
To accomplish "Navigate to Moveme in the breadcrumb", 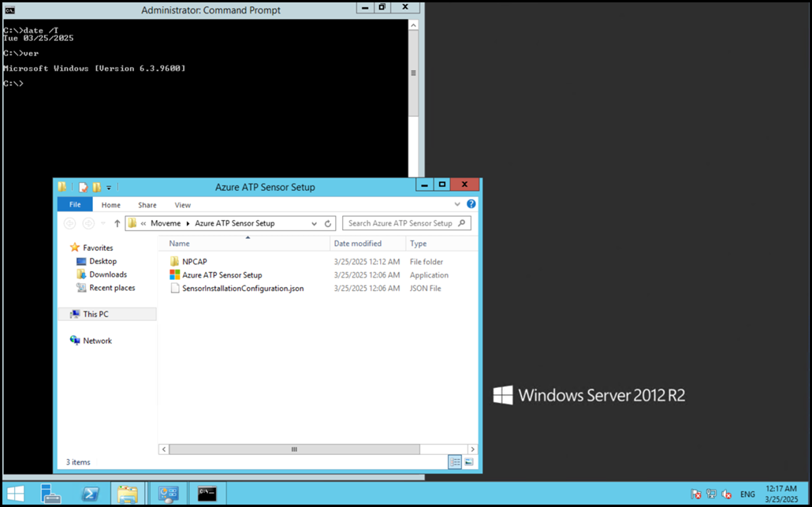I will pyautogui.click(x=166, y=224).
